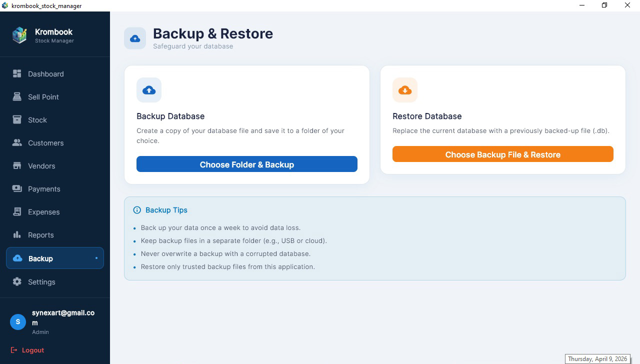Click Choose Backup File & Restore
The height and width of the screenshot is (364, 640).
point(502,154)
